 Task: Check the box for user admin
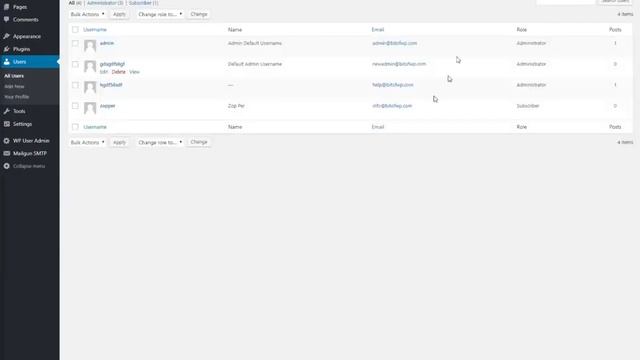[75, 43]
